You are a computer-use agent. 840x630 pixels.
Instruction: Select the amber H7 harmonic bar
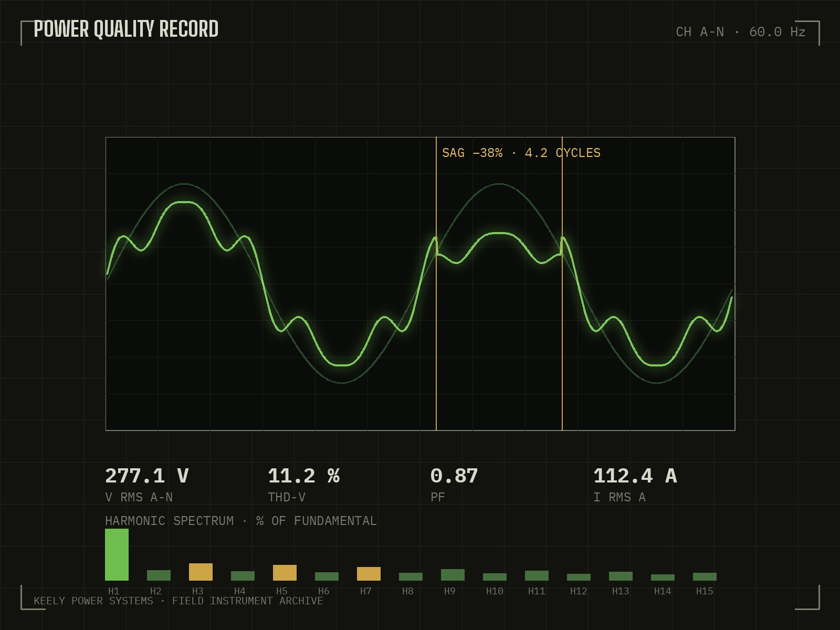coord(369,574)
